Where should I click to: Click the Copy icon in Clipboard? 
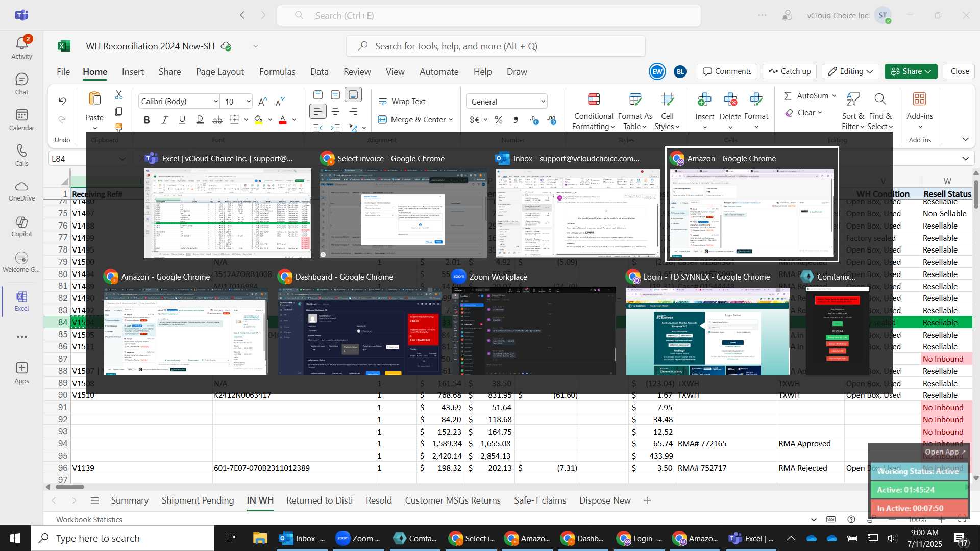click(119, 111)
